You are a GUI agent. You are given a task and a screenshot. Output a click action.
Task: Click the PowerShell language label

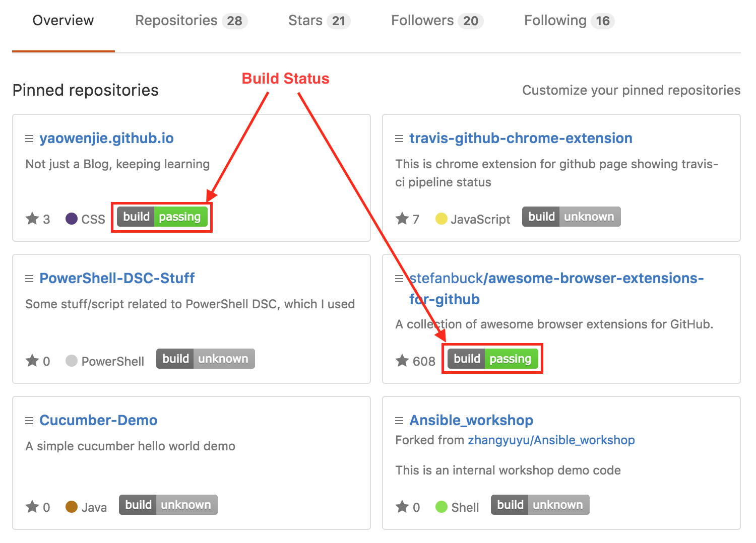113,362
